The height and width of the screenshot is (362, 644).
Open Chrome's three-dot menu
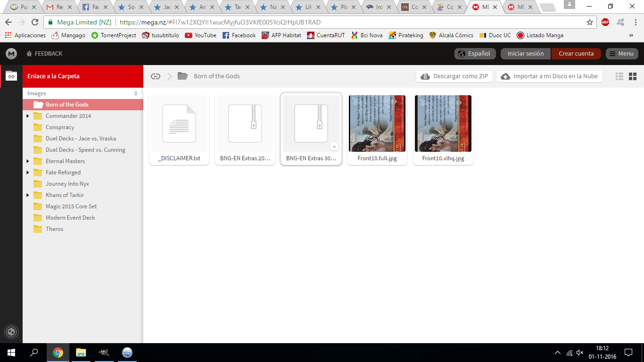click(636, 22)
